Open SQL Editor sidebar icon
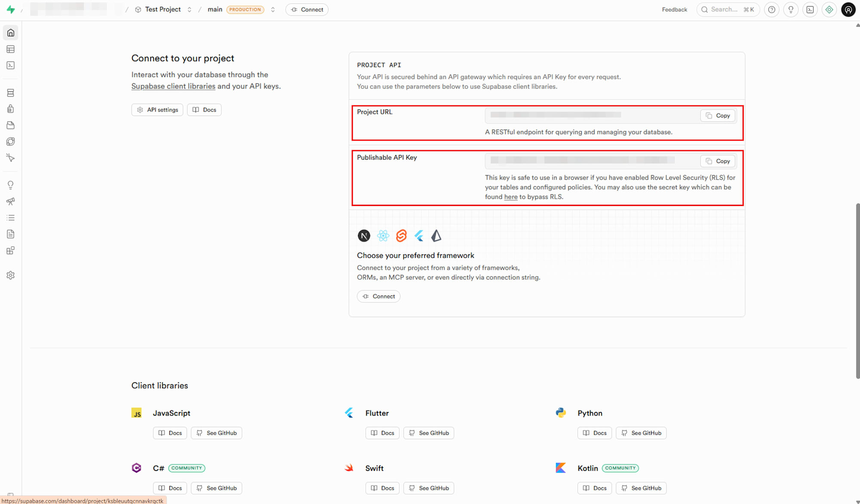 (11, 65)
